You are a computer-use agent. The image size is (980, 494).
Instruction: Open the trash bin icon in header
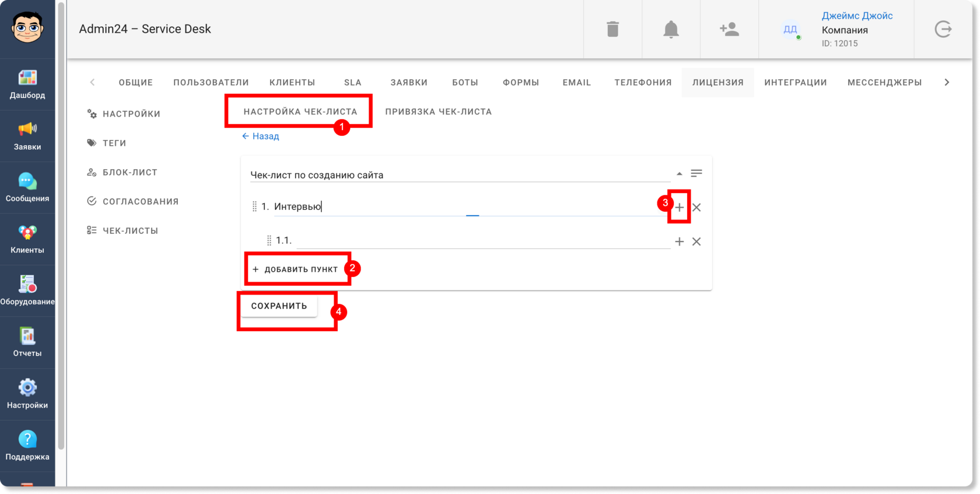pyautogui.click(x=612, y=29)
